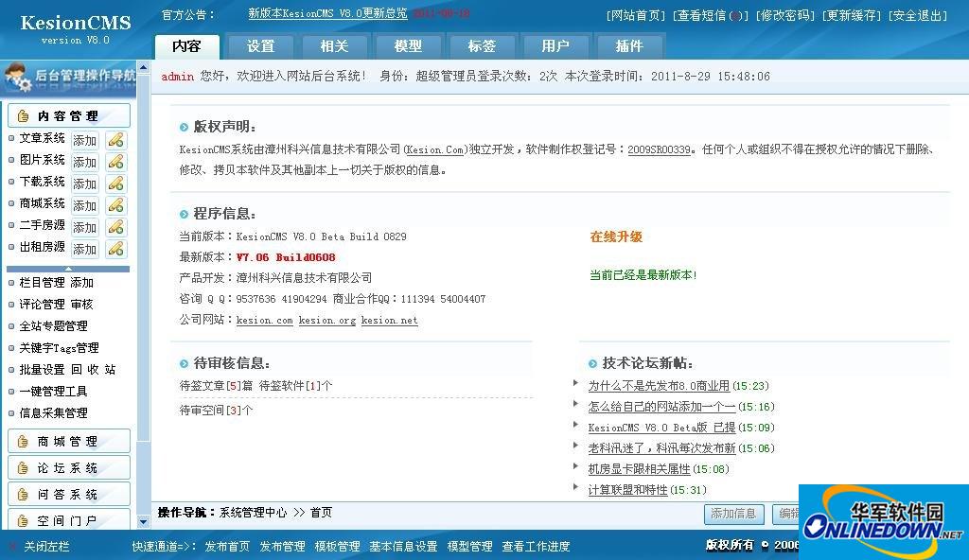969x560 pixels.
Task: Open the 插件 tab
Action: pos(629,46)
